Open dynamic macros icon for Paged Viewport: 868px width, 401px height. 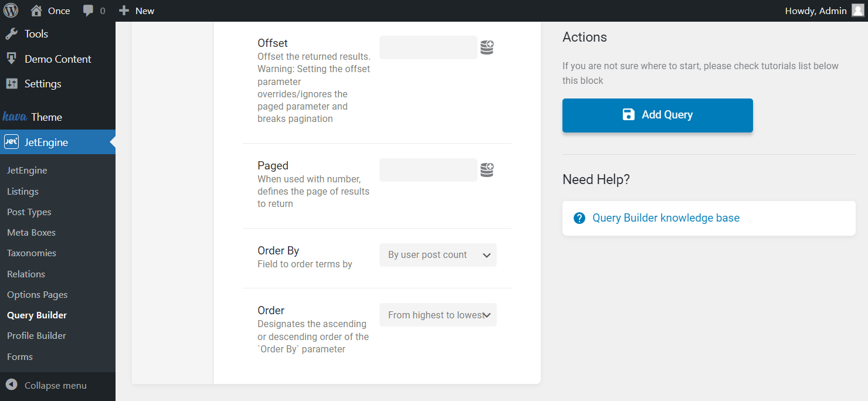click(x=487, y=170)
